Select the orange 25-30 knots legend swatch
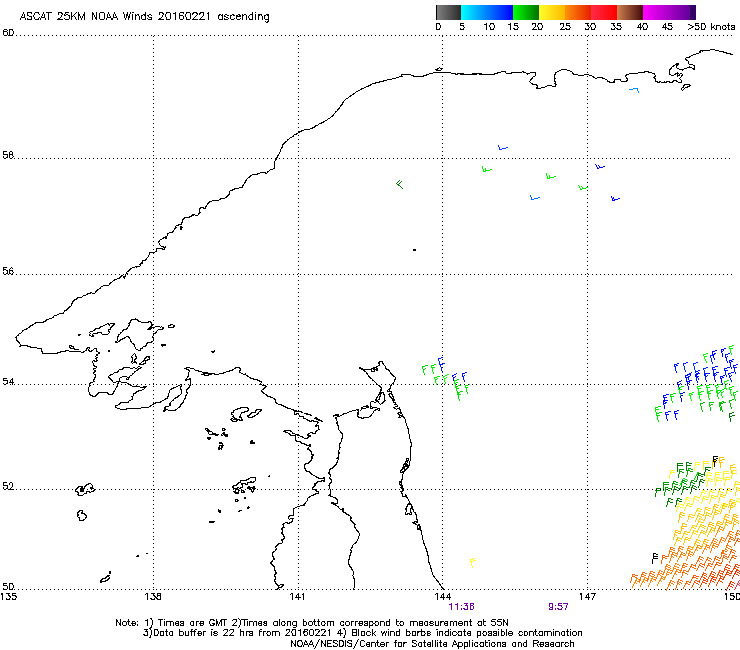Screen dimensions: 740x650 [x=578, y=12]
